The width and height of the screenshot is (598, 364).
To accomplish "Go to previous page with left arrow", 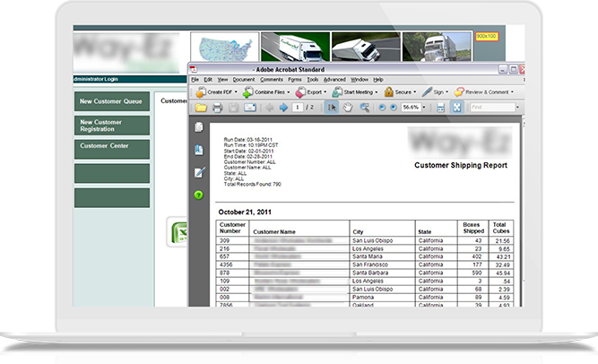I will [269, 108].
